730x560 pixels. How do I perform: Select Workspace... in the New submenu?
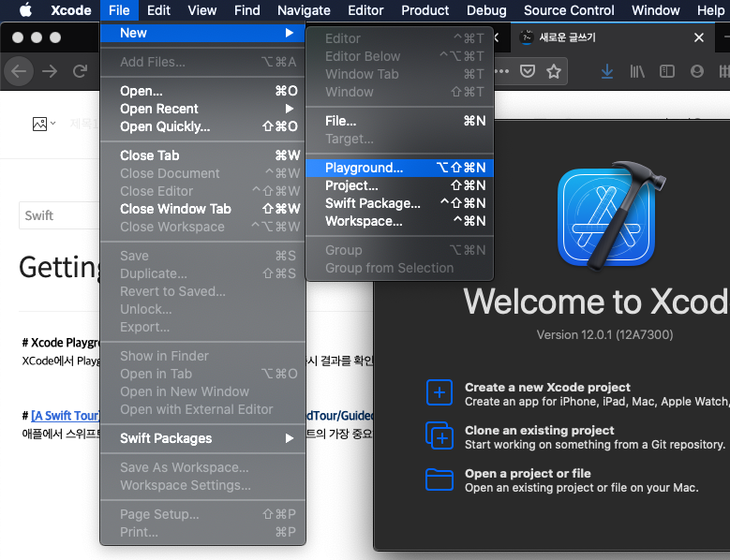[399, 221]
